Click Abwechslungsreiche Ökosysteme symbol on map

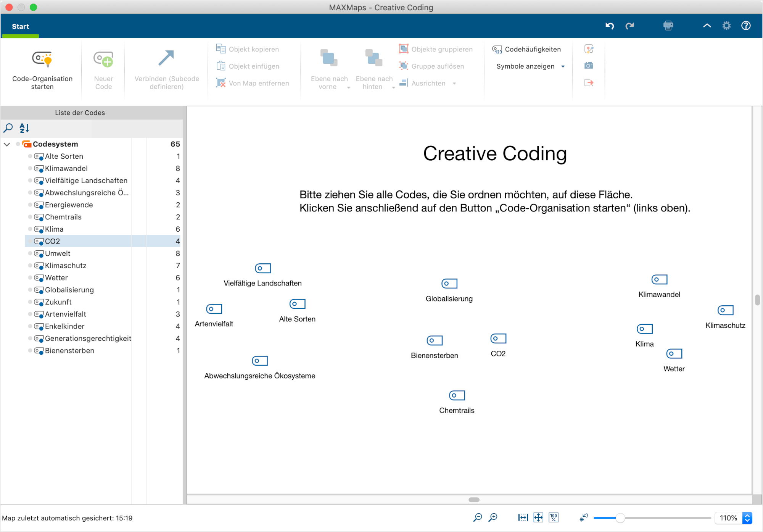(x=260, y=361)
